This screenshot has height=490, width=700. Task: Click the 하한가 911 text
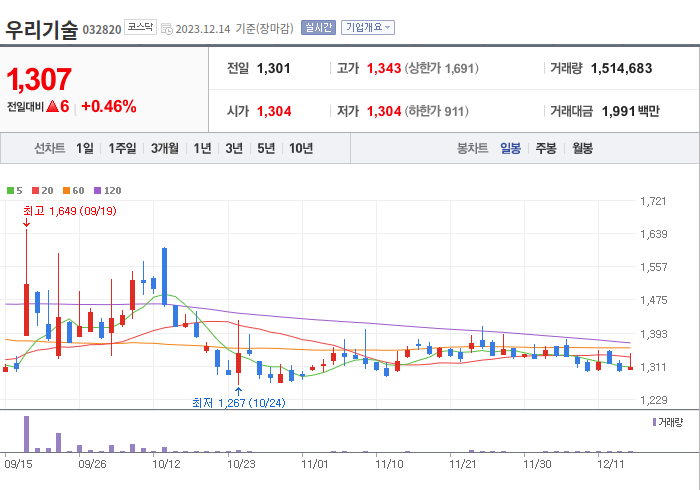437,111
